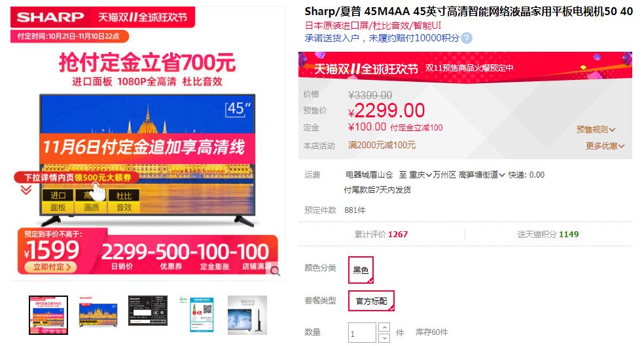Click the quantity increase arrow
This screenshot has height=346, width=644.
[384, 328]
